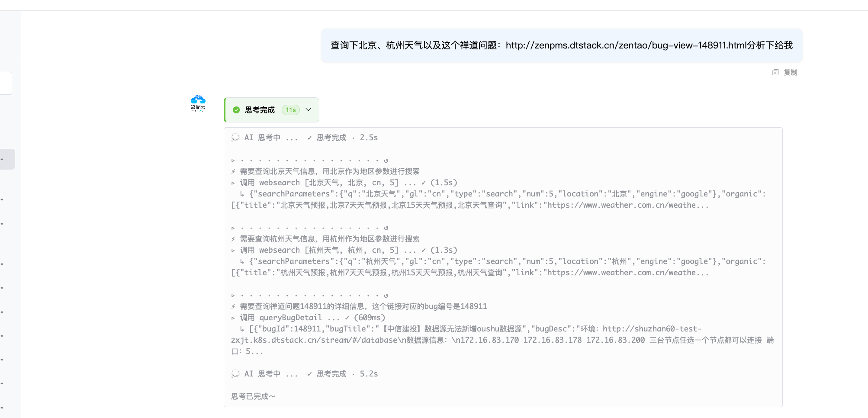This screenshot has width=868, height=418.
Task: Click the last AI 思考中 spinner icon
Action: pos(235,374)
